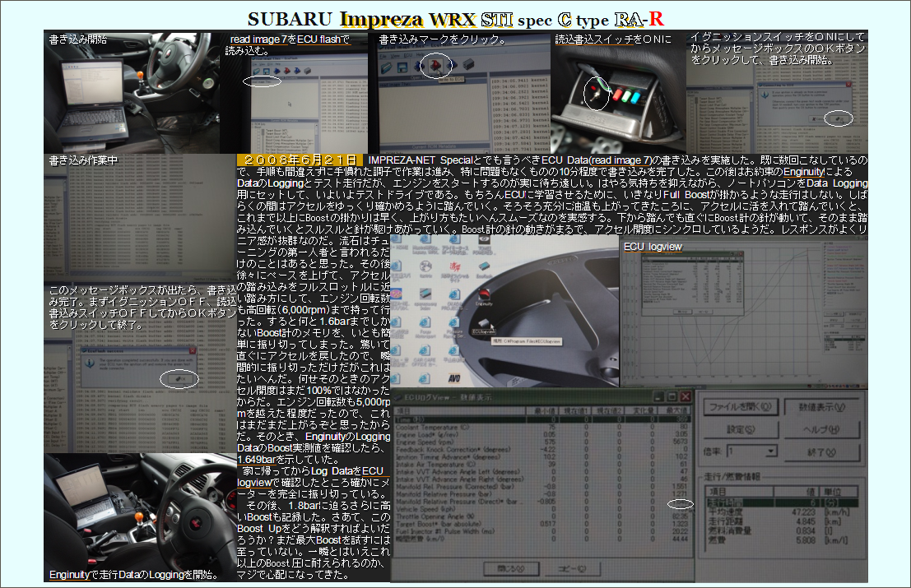Screen dimensions: 911x588
Task: Open settings with 設定(S) button
Action: [741, 429]
